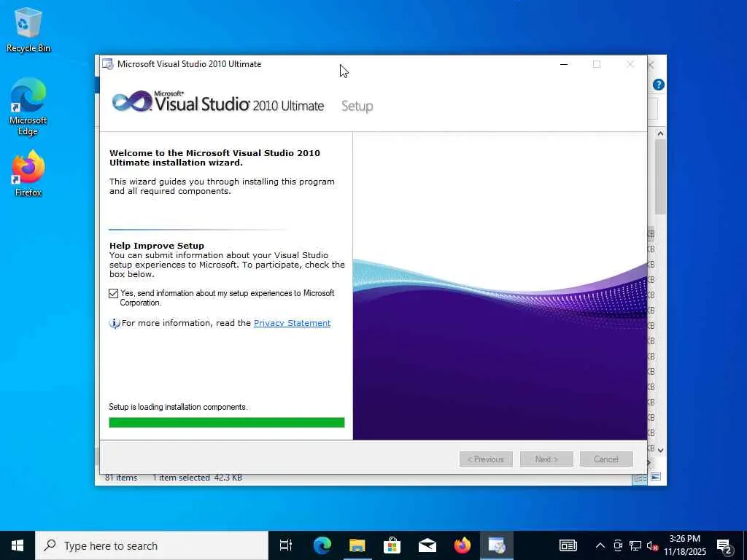Open the network status tray icon

[x=635, y=545]
